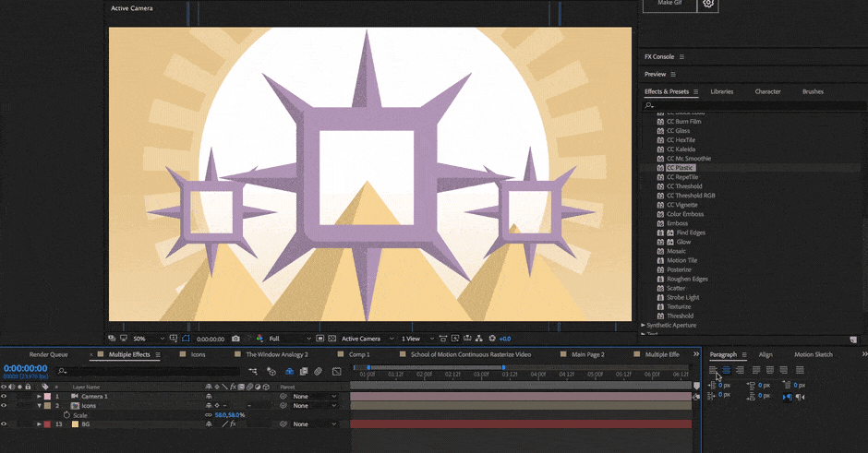Toggle frame blending for the composition

304,371
